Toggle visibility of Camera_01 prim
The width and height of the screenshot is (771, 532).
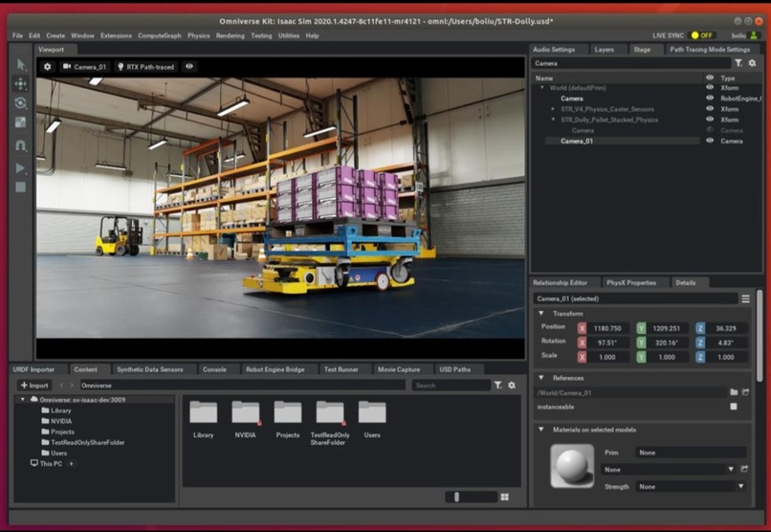pyautogui.click(x=710, y=140)
